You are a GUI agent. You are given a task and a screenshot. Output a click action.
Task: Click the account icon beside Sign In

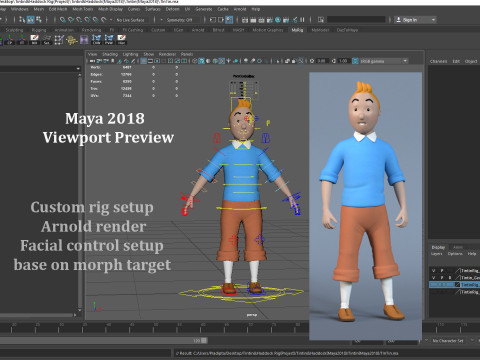coord(398,20)
